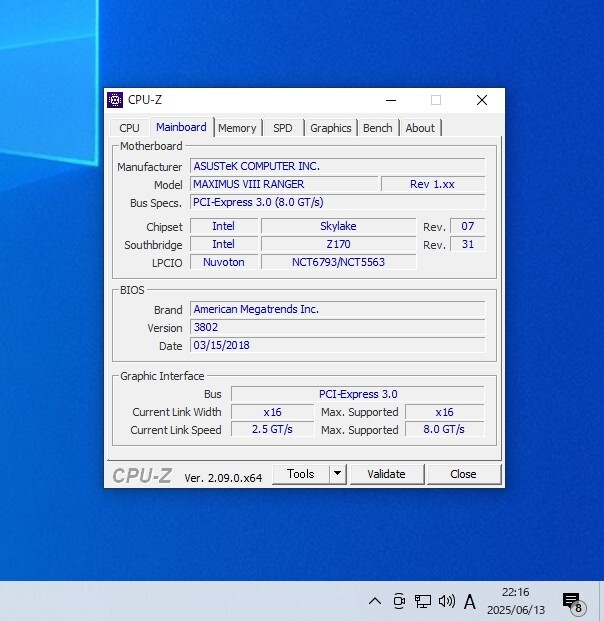Open the taskbar clock showing 22:16
Viewport: 604px width, 621px height.
[x=516, y=601]
